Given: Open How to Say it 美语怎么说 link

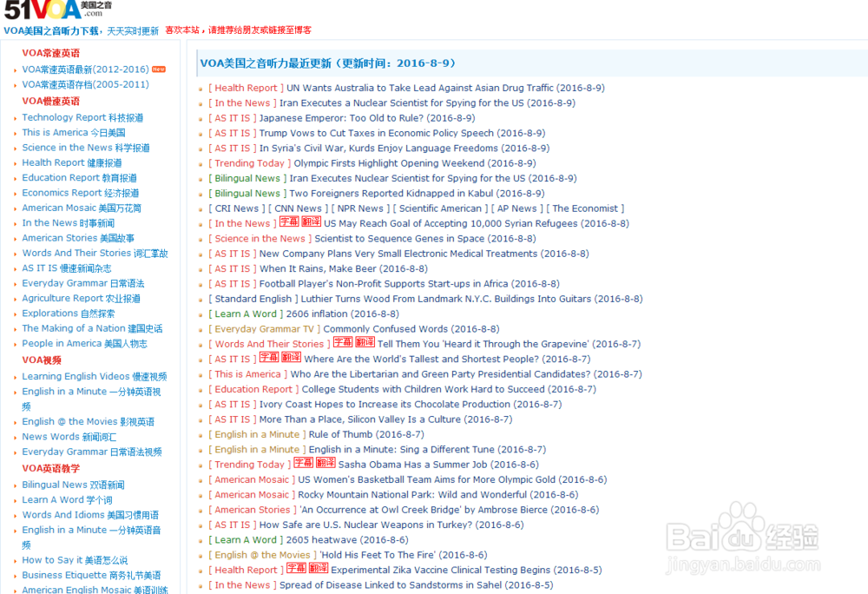Looking at the screenshot, I should (x=75, y=559).
